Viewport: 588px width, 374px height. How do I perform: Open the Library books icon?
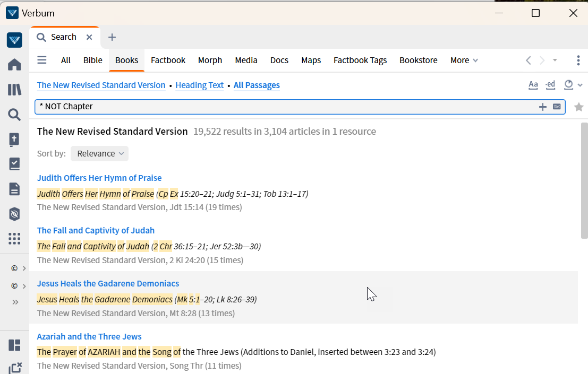[x=15, y=90]
